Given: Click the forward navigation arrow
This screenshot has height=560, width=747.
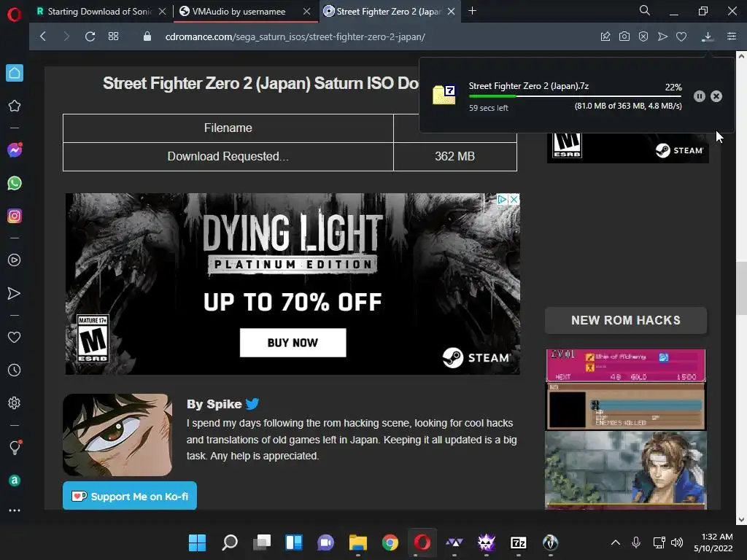Looking at the screenshot, I should click(66, 36).
